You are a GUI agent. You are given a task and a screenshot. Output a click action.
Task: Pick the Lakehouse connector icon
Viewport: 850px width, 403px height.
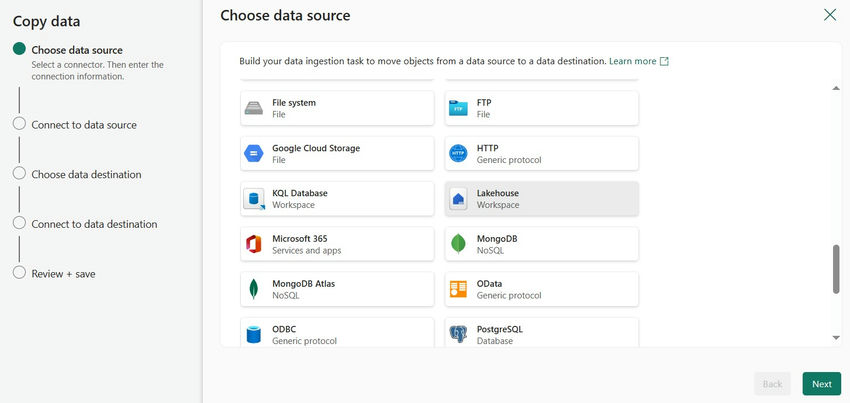pos(458,199)
